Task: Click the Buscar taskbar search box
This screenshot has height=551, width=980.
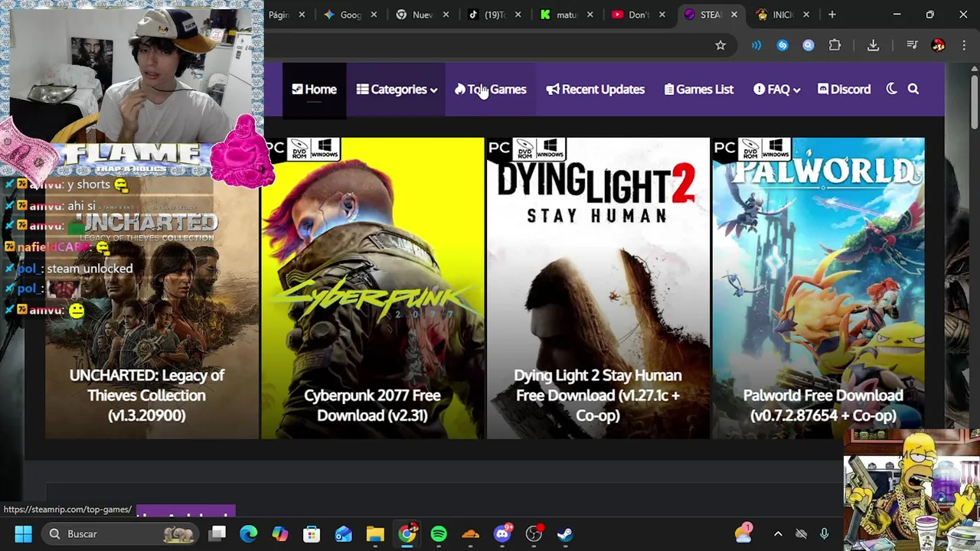Action: click(120, 533)
